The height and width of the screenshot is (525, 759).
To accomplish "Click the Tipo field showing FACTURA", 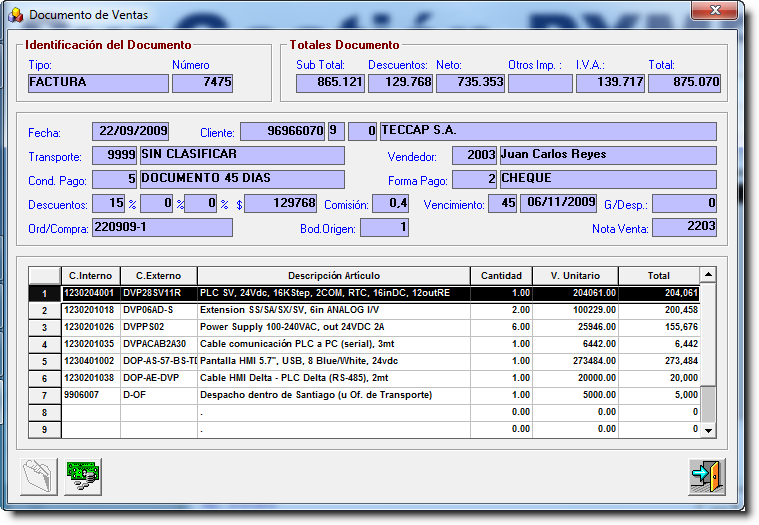I will [98, 83].
